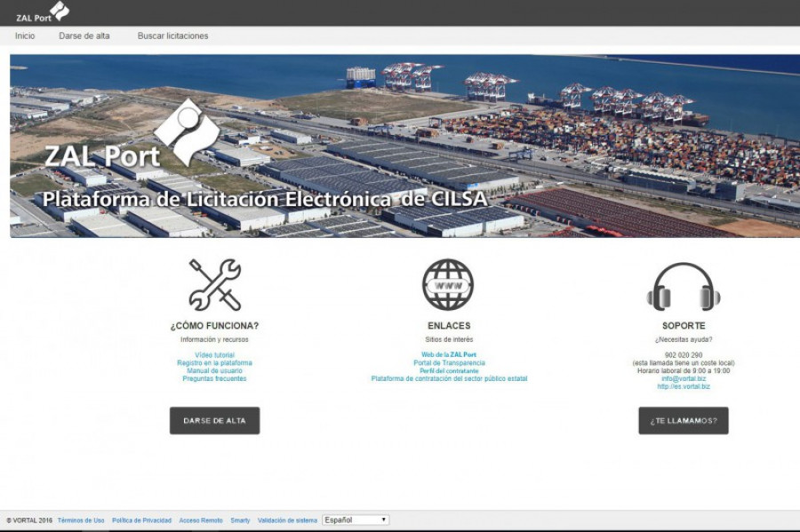The image size is (800, 532).
Task: Click the SOPORTE heading
Action: point(684,326)
